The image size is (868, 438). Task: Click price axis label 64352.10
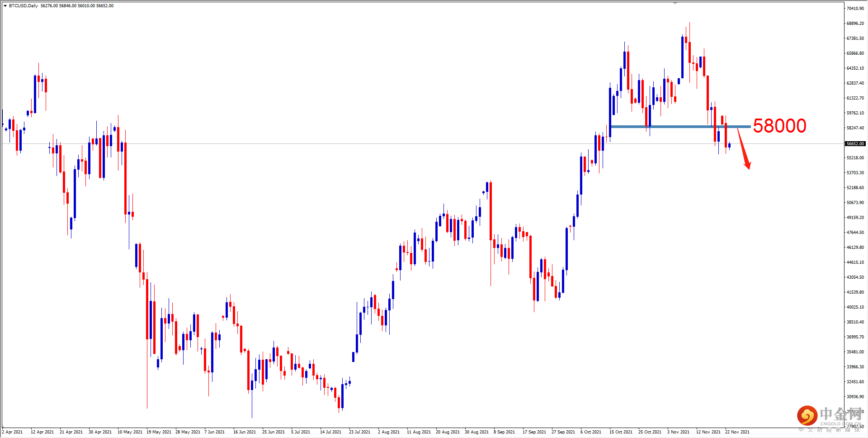click(855, 68)
